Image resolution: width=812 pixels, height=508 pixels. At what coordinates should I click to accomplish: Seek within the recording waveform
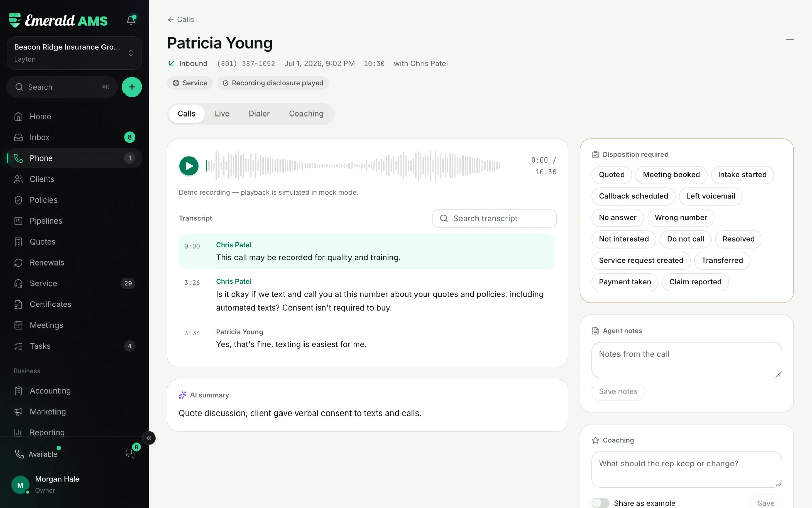(x=353, y=166)
